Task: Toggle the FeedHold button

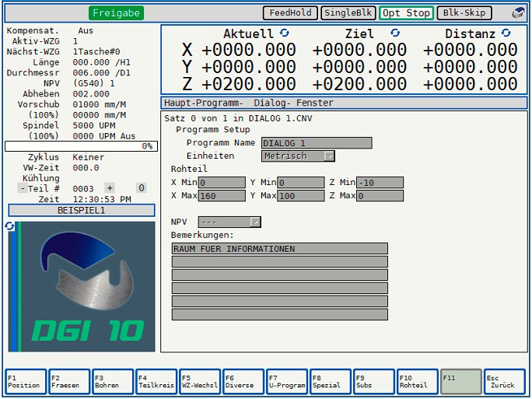Action: point(290,13)
